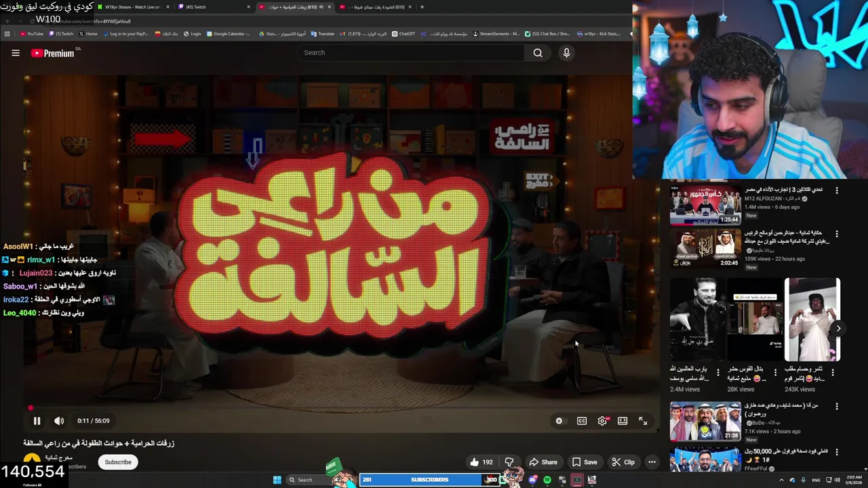This screenshot has height=488, width=868.
Task: Open options for M12 ALFOUZAN video
Action: tap(837, 190)
